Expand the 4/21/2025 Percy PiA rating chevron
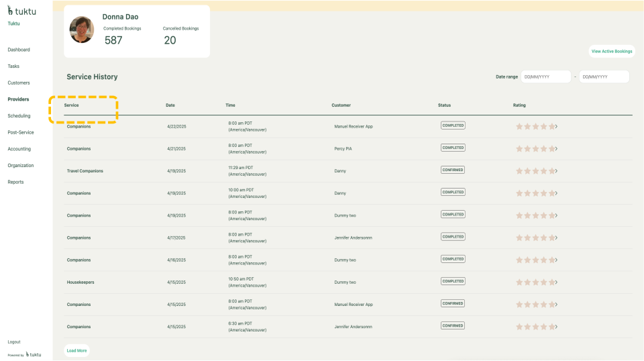644x361 pixels. (556, 148)
